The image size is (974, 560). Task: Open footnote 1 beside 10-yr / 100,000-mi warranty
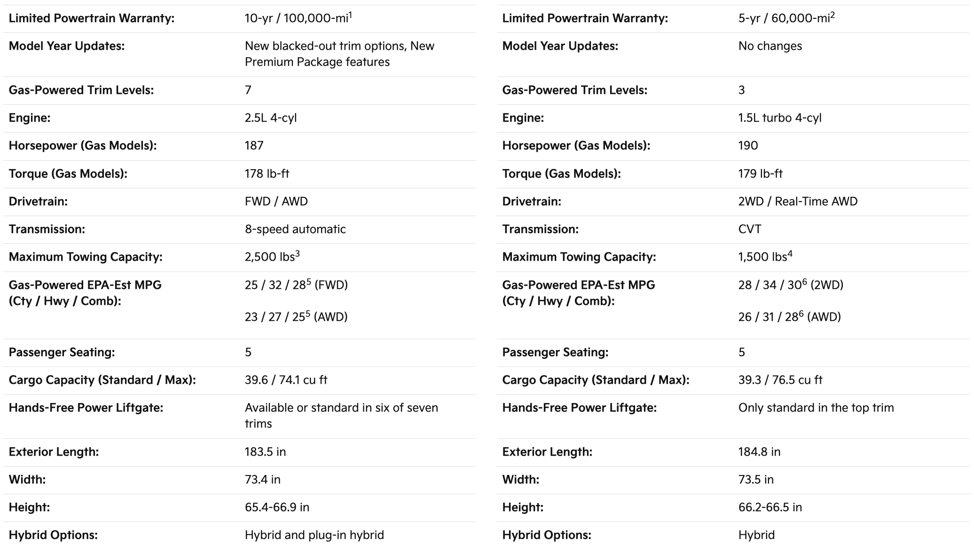click(351, 16)
